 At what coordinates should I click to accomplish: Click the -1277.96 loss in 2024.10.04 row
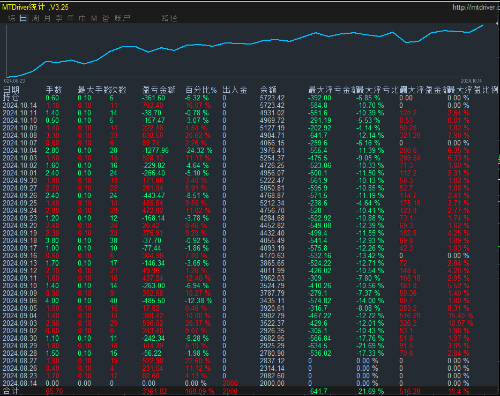pos(156,150)
